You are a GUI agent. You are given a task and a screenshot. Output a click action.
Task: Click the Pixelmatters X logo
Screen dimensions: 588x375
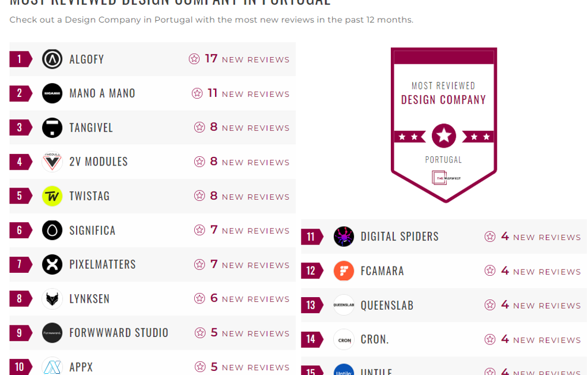tap(52, 264)
